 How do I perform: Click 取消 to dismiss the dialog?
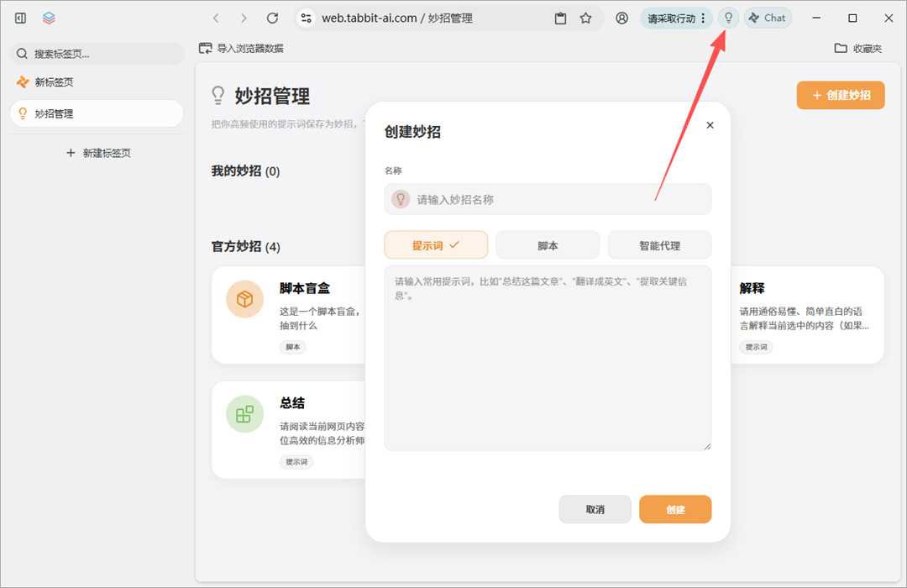(595, 509)
